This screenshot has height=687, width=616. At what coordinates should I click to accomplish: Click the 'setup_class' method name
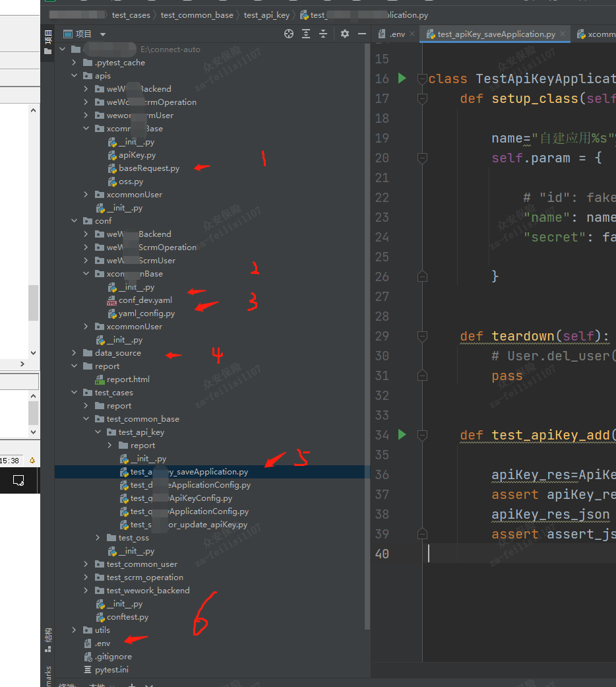pyautogui.click(x=535, y=98)
